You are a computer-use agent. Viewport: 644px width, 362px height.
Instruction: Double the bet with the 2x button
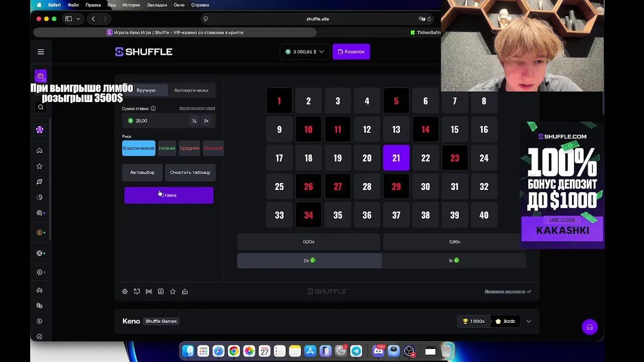(206, 121)
